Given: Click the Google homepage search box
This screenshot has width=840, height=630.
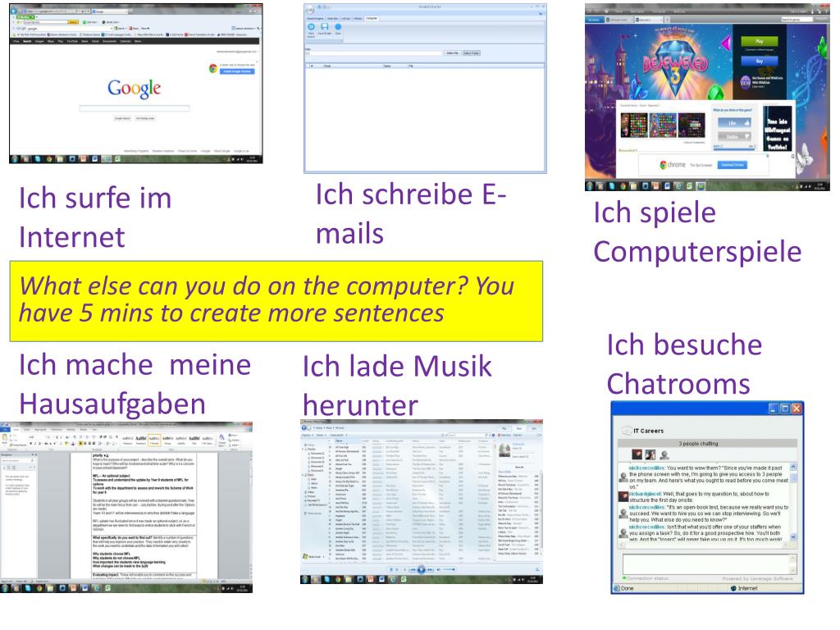Looking at the screenshot, I should pos(135,108).
